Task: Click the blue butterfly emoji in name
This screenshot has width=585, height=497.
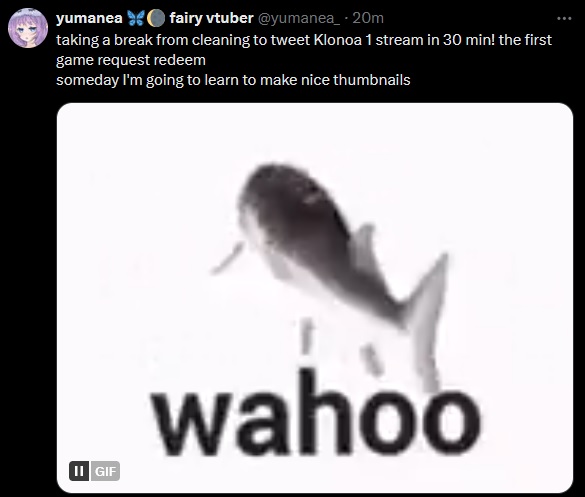Action: (x=135, y=18)
